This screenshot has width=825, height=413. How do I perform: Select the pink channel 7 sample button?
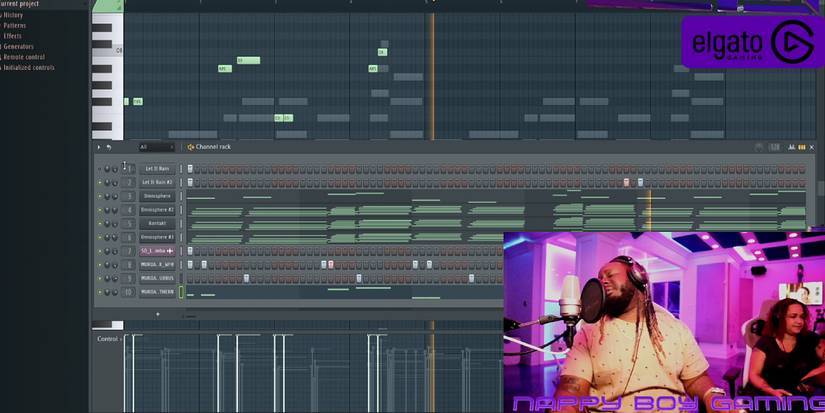(x=157, y=251)
